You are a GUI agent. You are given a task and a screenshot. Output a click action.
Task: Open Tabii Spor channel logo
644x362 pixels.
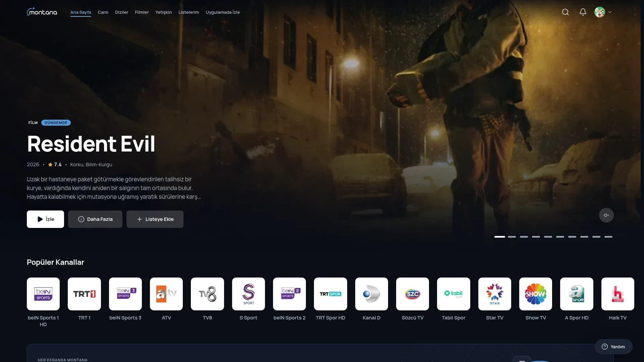pyautogui.click(x=453, y=294)
